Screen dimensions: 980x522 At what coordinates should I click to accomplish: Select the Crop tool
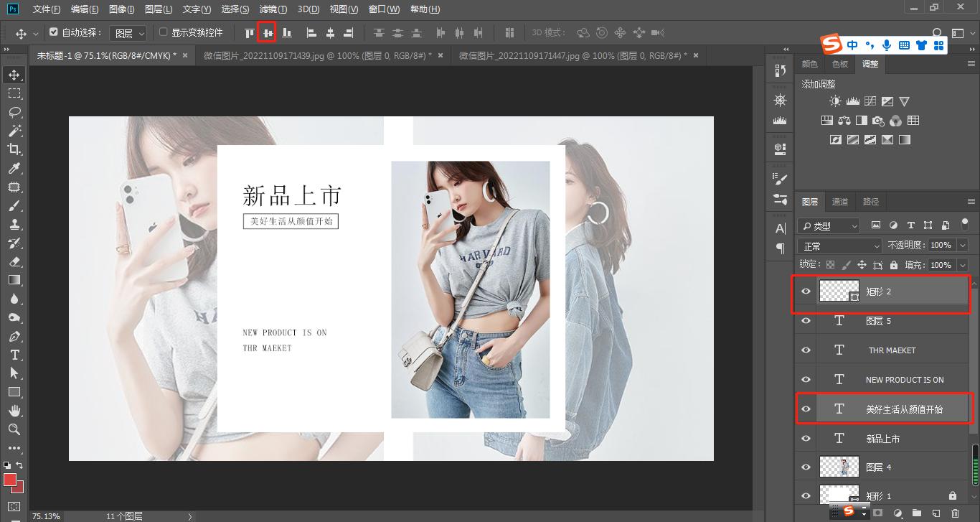pyautogui.click(x=14, y=149)
